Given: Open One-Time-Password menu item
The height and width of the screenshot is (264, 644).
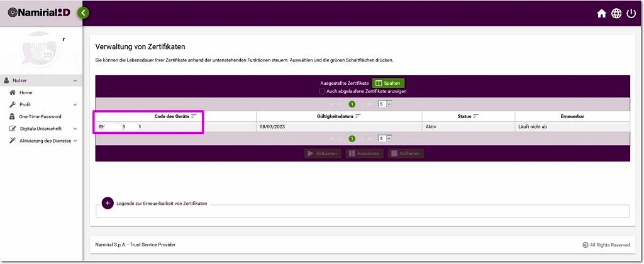Looking at the screenshot, I should (x=41, y=117).
